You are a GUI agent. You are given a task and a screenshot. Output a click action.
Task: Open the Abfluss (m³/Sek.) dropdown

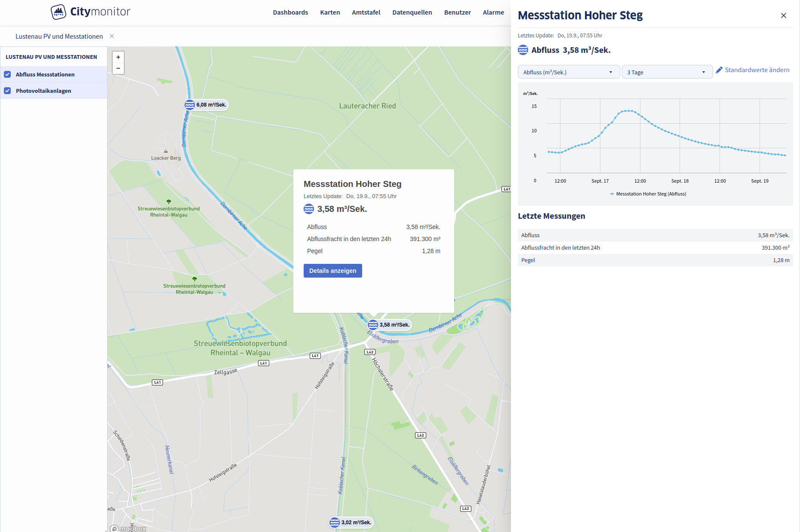(568, 72)
